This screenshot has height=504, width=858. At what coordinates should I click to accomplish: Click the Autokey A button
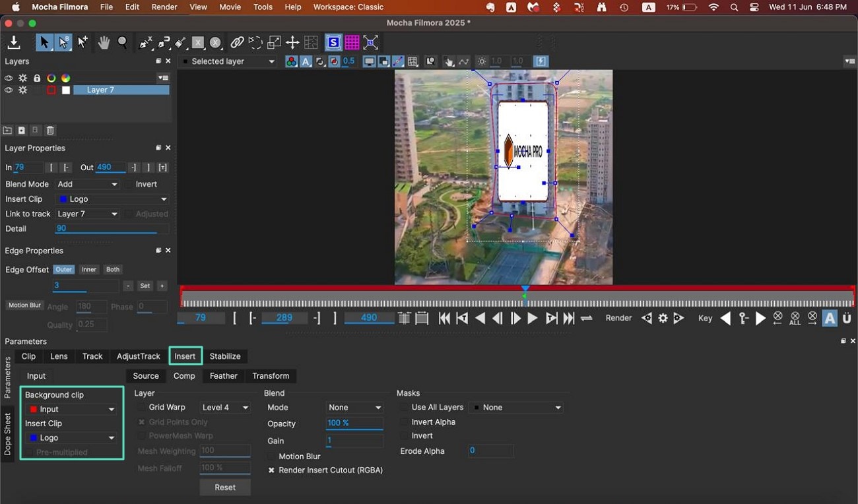coord(830,319)
